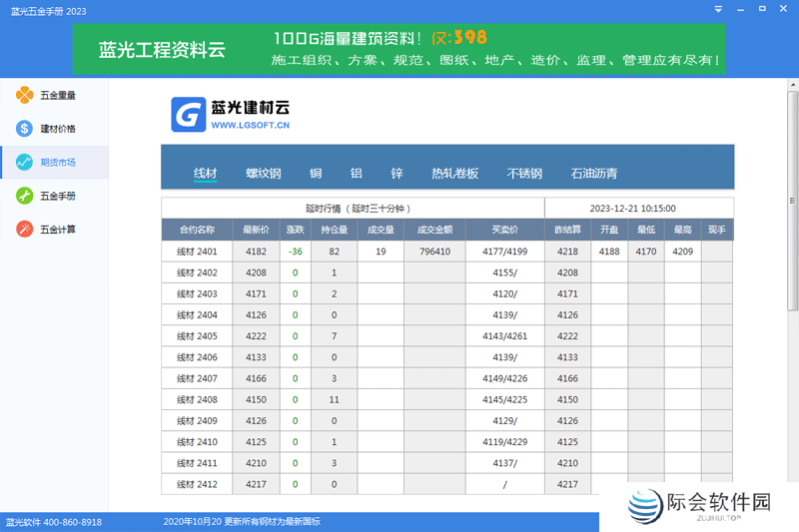Click the 期货市场 chart icon
The height and width of the screenshot is (532, 799).
pos(24,163)
